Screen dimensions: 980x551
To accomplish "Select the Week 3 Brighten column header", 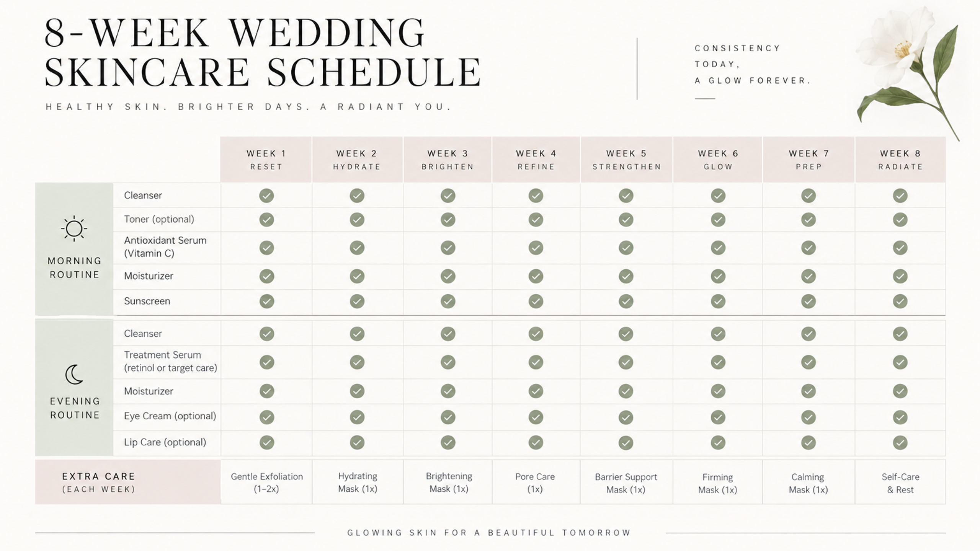I will [x=448, y=160].
